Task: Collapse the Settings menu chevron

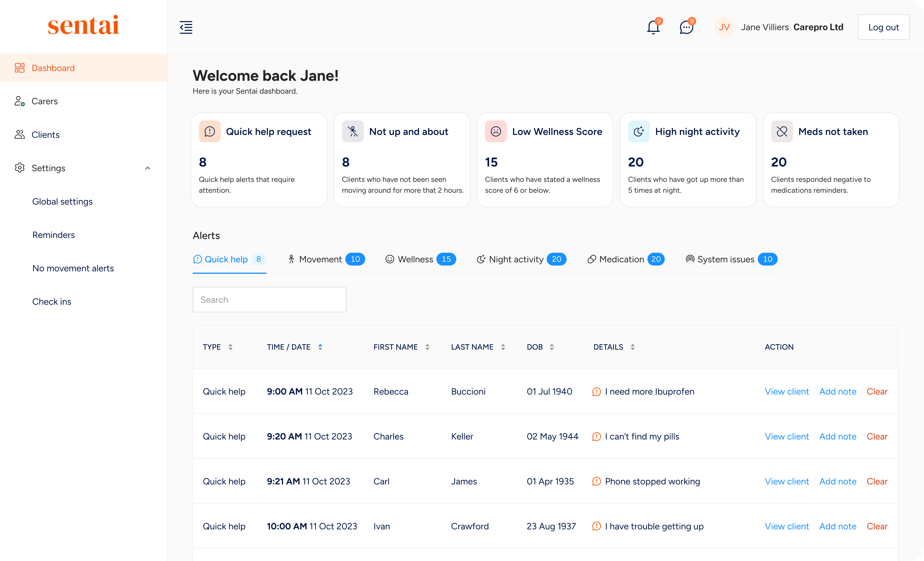Action: [x=148, y=168]
